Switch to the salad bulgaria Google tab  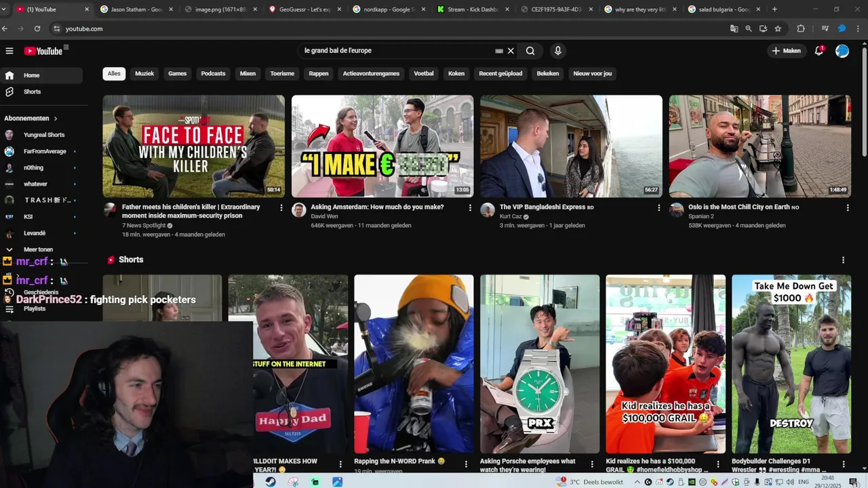pos(725,9)
